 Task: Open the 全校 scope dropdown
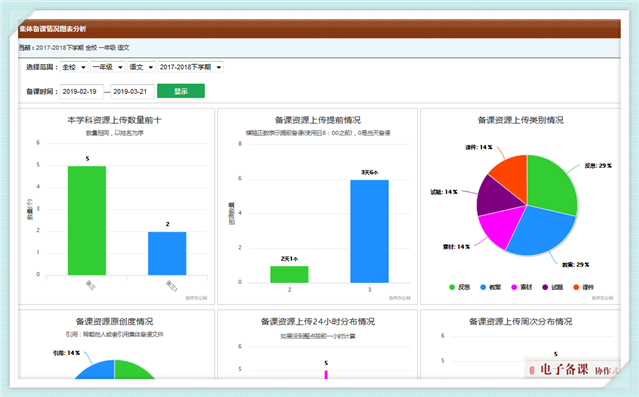coord(74,67)
